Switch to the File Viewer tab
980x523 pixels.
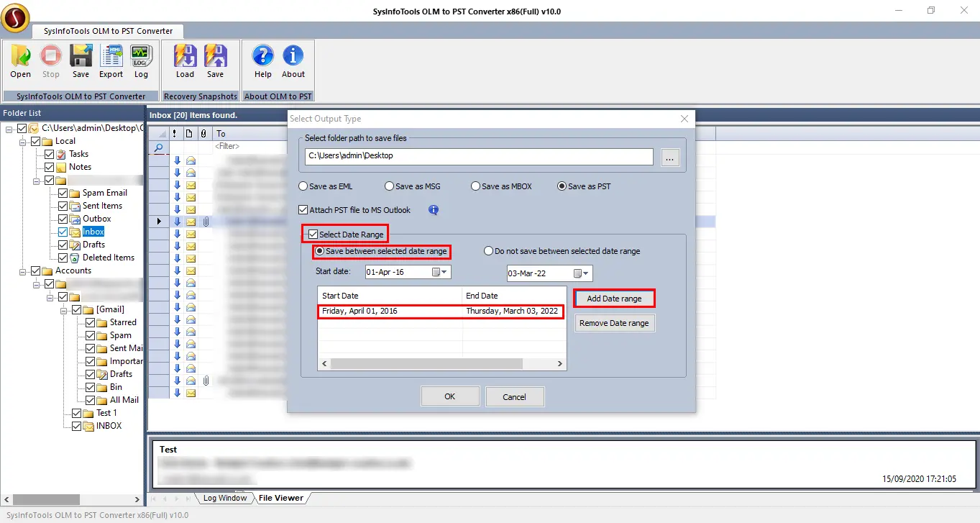tap(281, 498)
